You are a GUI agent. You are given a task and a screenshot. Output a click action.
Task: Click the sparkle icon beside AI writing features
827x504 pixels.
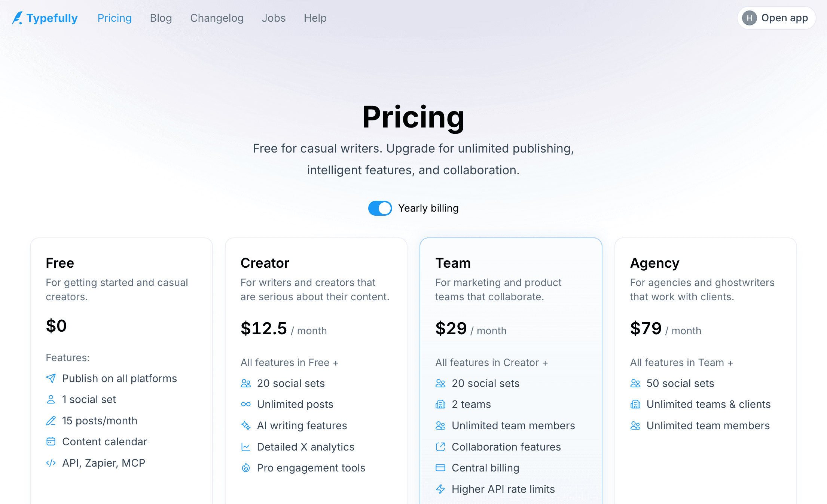pos(246,425)
